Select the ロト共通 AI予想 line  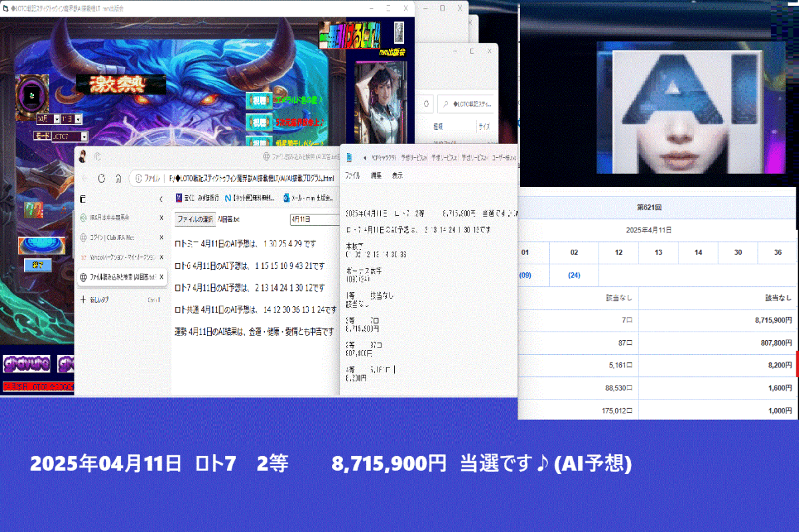(x=255, y=310)
